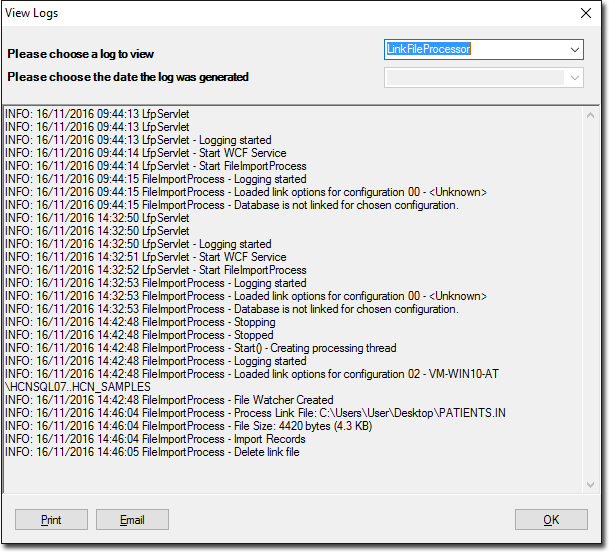Click the log area scrollbar up arrow
This screenshot has height=552, width=609.
589,113
